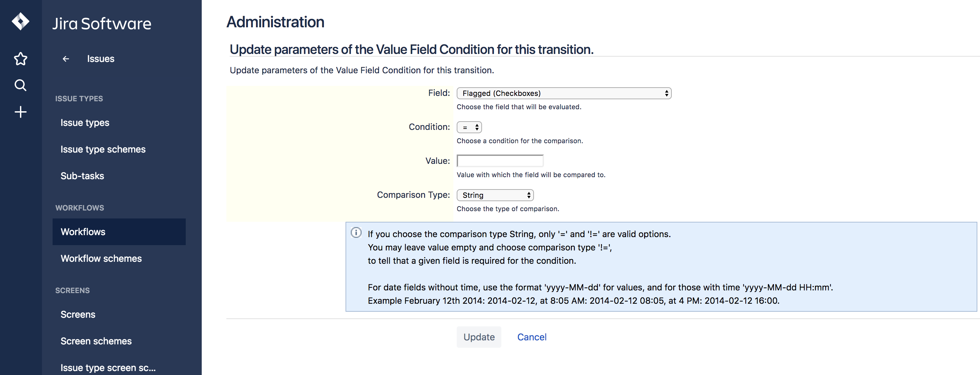This screenshot has width=980, height=375.
Task: Open Workflow schemes
Action: point(101,258)
